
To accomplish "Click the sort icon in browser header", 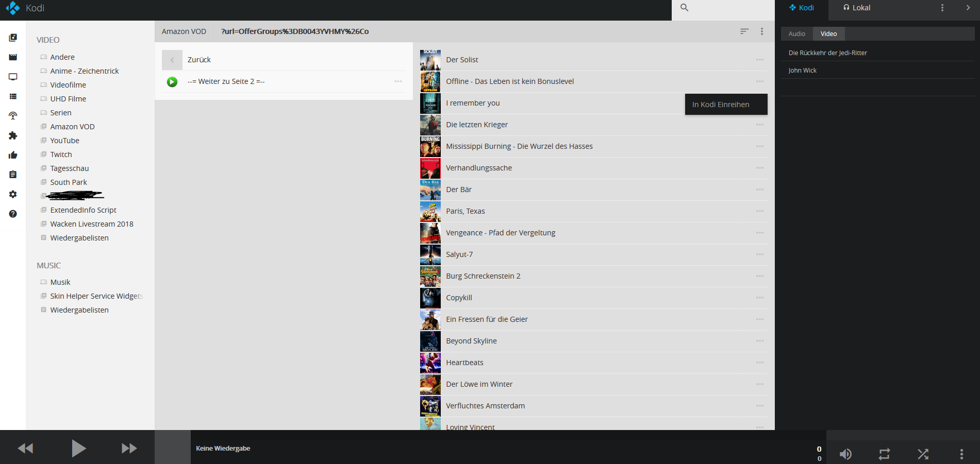I will pos(744,31).
